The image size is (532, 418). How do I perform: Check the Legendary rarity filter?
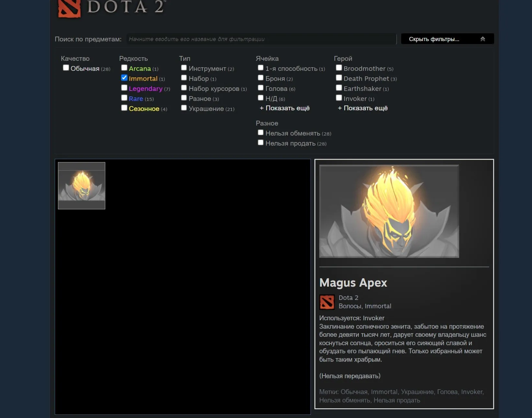click(x=124, y=88)
